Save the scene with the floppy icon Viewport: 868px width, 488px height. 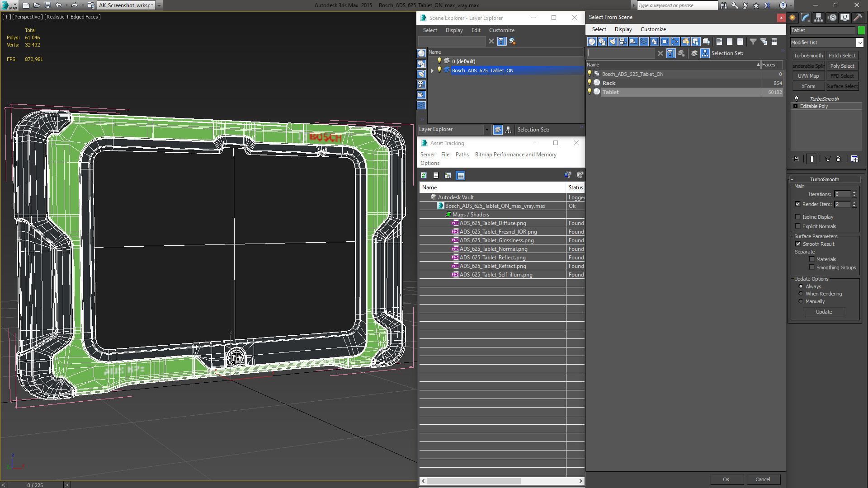pyautogui.click(x=48, y=5)
